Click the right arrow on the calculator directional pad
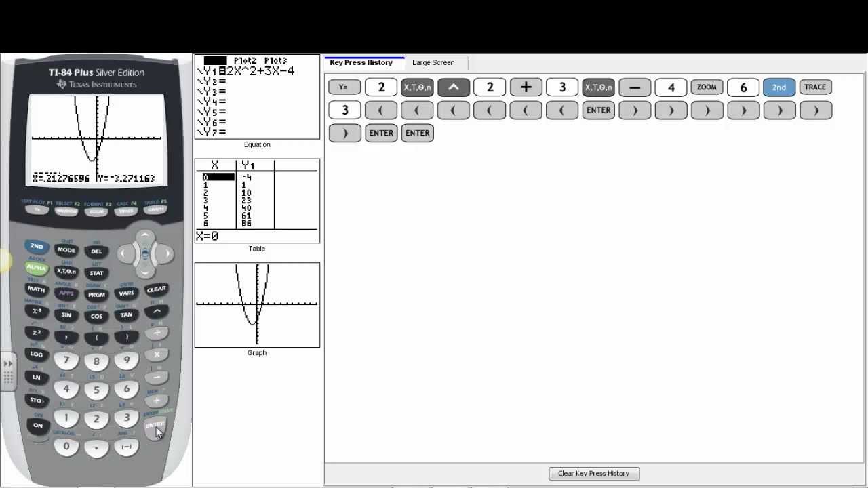The image size is (868, 488). (165, 254)
